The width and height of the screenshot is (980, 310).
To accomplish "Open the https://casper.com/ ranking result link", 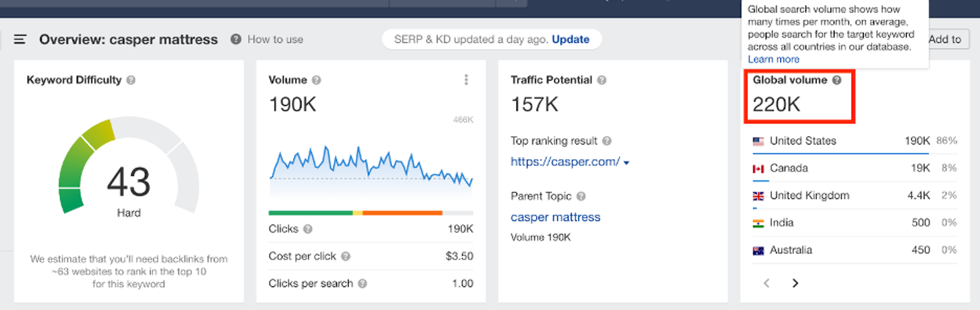I will (565, 162).
